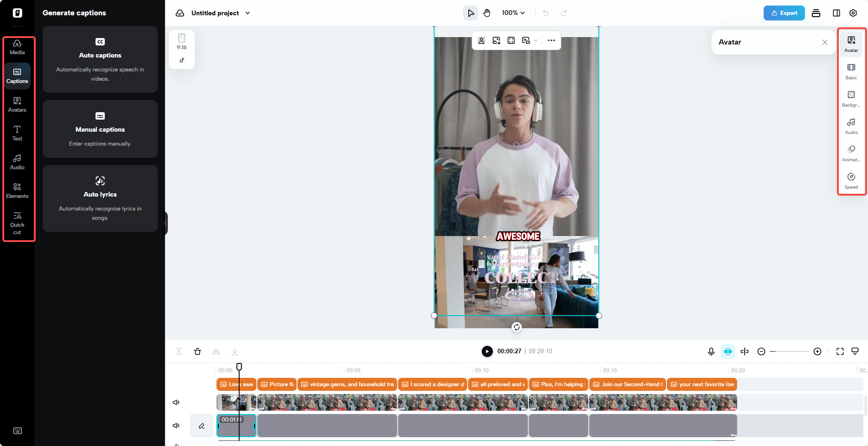
Task: Click the cloud save status icon
Action: 180,13
